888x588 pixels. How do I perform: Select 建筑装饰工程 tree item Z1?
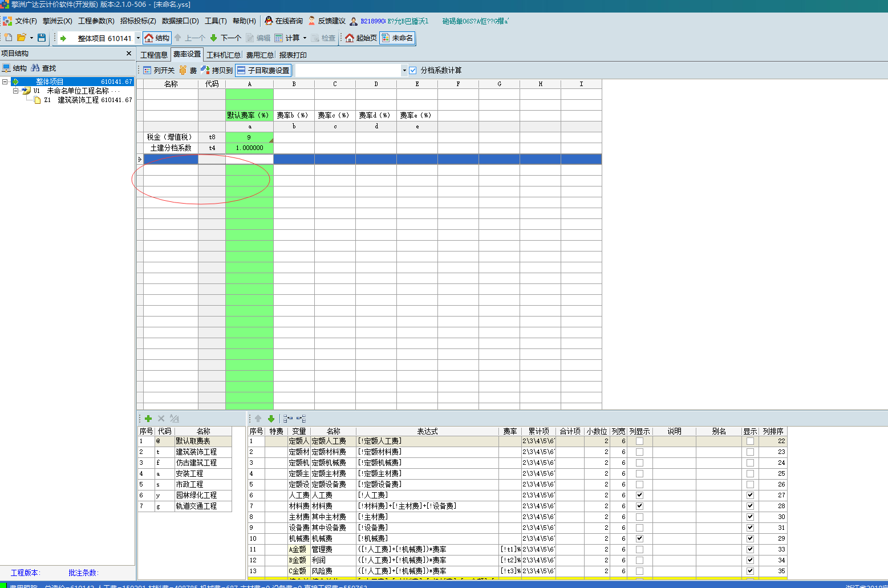point(78,100)
